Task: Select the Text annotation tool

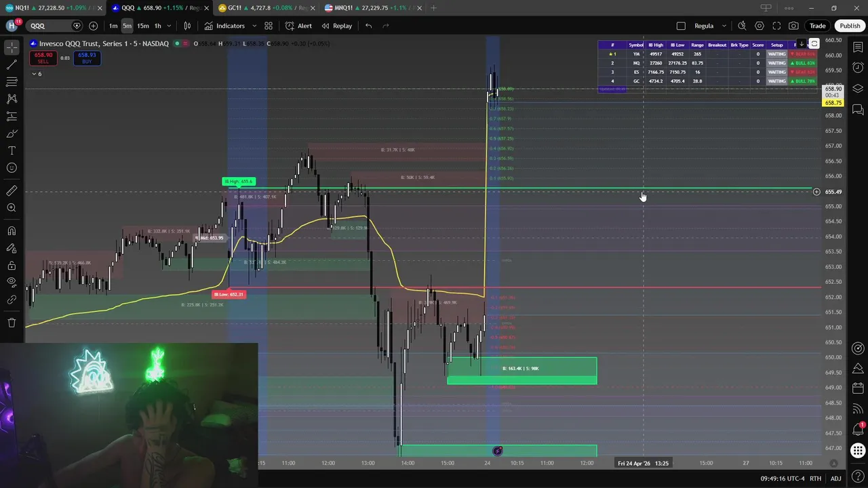Action: pos(12,150)
